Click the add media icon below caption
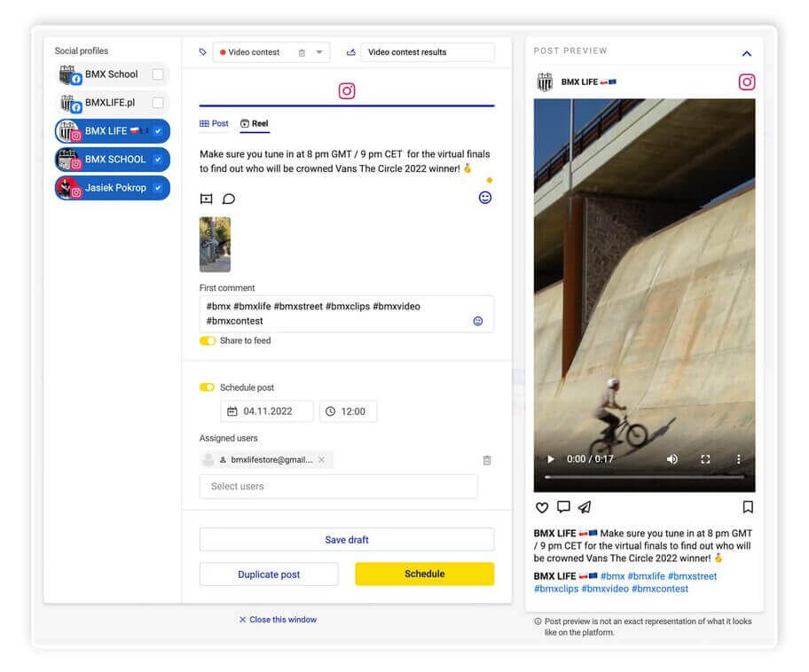This screenshot has height=672, width=809. click(207, 199)
